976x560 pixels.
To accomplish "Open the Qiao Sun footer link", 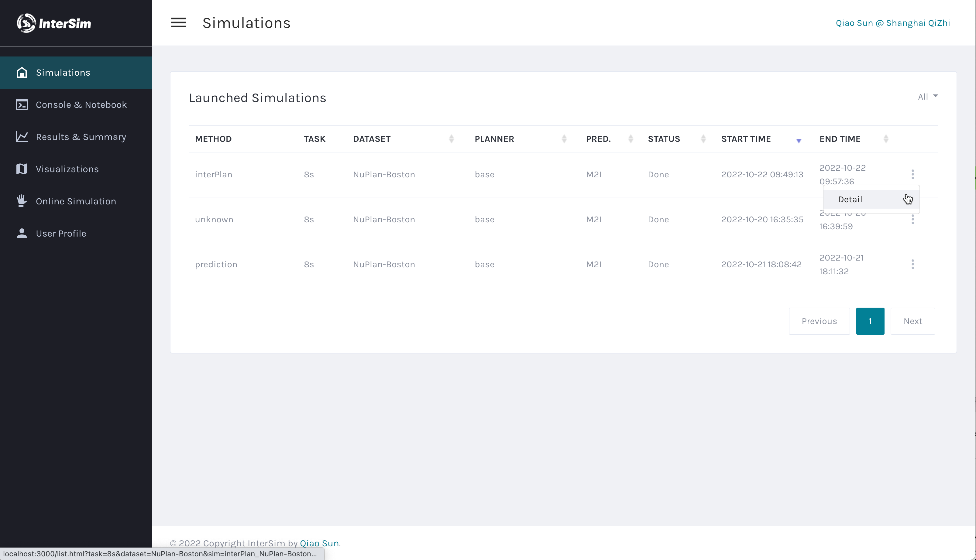I will pos(319,543).
